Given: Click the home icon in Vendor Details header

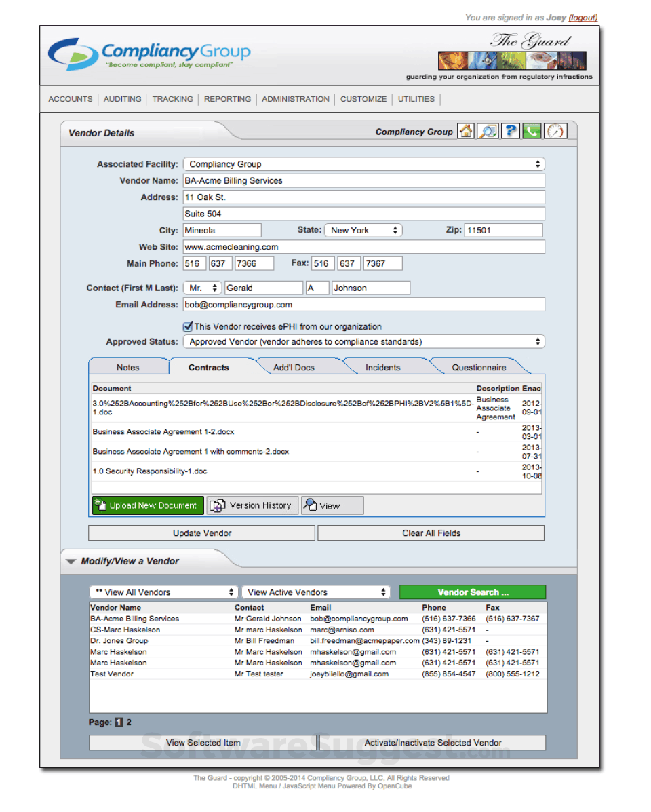Looking at the screenshot, I should (x=466, y=132).
